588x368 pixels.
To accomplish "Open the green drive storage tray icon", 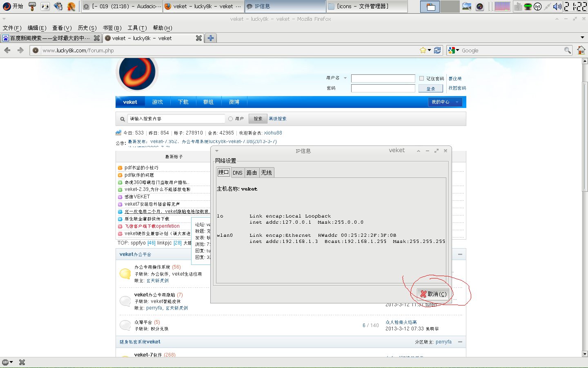I will (528, 6).
